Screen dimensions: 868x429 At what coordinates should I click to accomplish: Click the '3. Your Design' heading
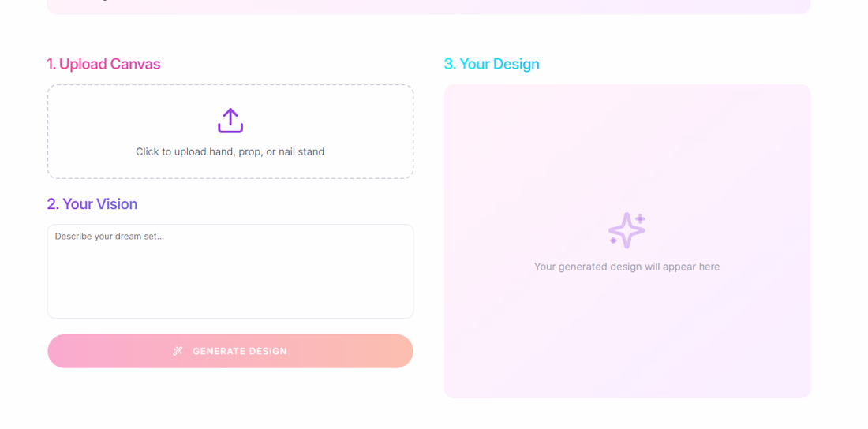click(x=492, y=64)
